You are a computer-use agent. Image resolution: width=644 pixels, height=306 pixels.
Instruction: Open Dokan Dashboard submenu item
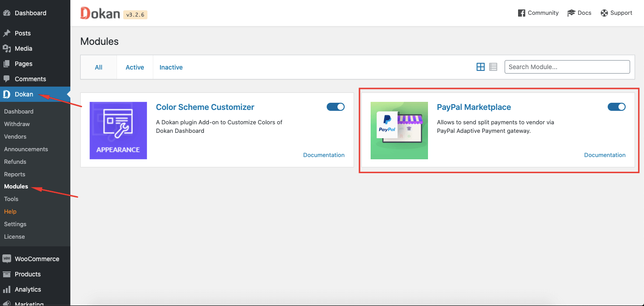pos(19,111)
